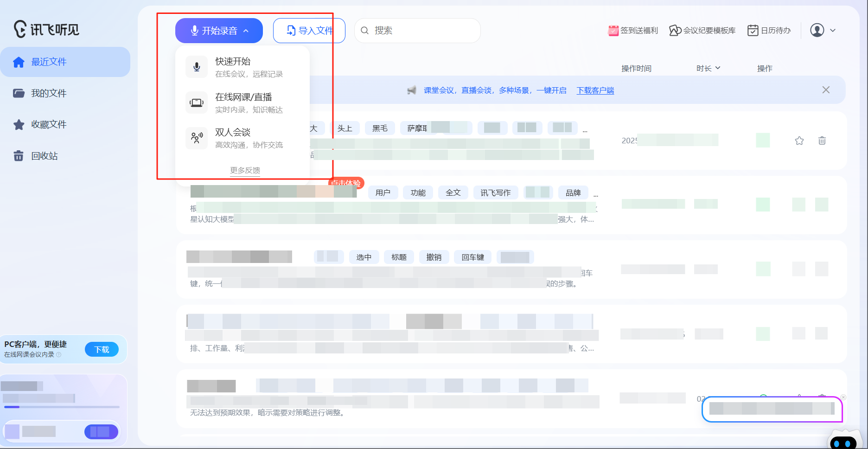This screenshot has height=449, width=868.
Task: Star the first file as favorite
Action: (799, 141)
